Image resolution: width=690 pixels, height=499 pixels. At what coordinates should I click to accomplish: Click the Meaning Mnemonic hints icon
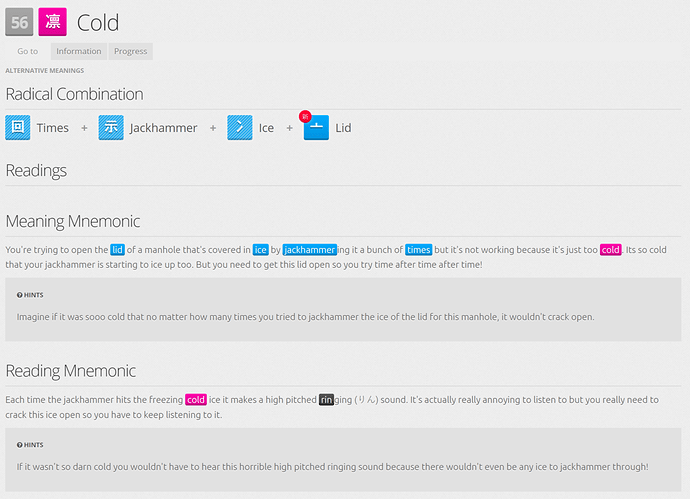pyautogui.click(x=20, y=295)
